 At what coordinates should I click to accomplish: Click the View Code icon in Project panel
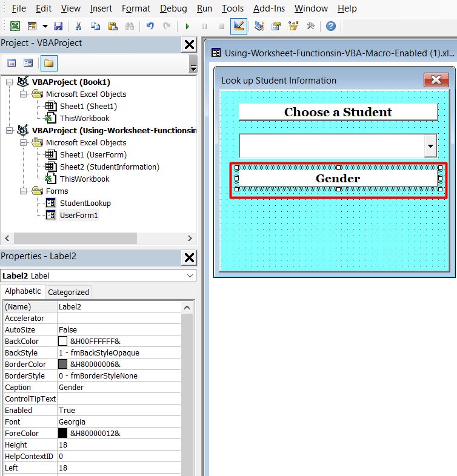coord(12,63)
